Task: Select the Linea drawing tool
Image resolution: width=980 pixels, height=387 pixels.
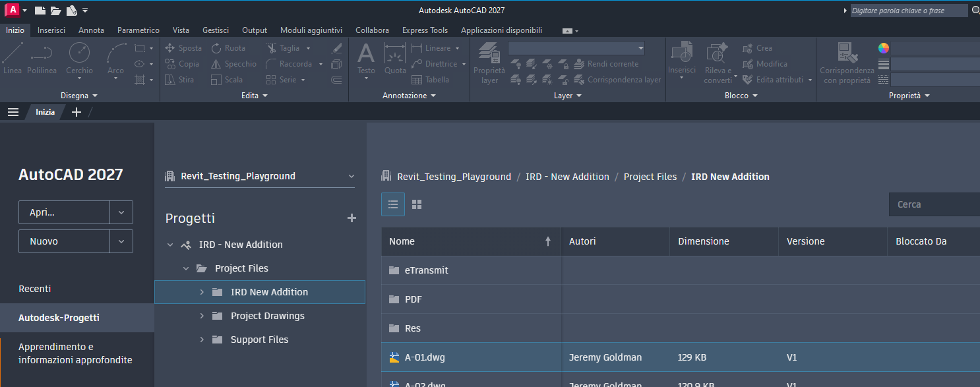Action: (13, 58)
